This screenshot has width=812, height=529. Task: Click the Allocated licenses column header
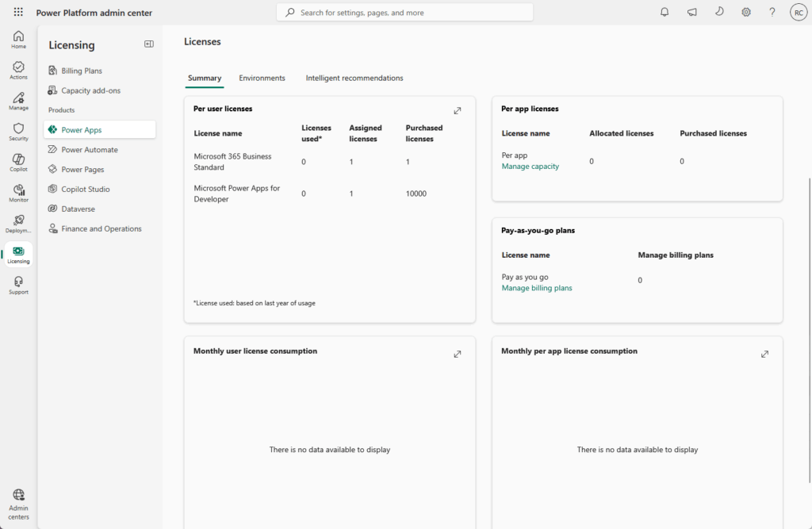622,133
